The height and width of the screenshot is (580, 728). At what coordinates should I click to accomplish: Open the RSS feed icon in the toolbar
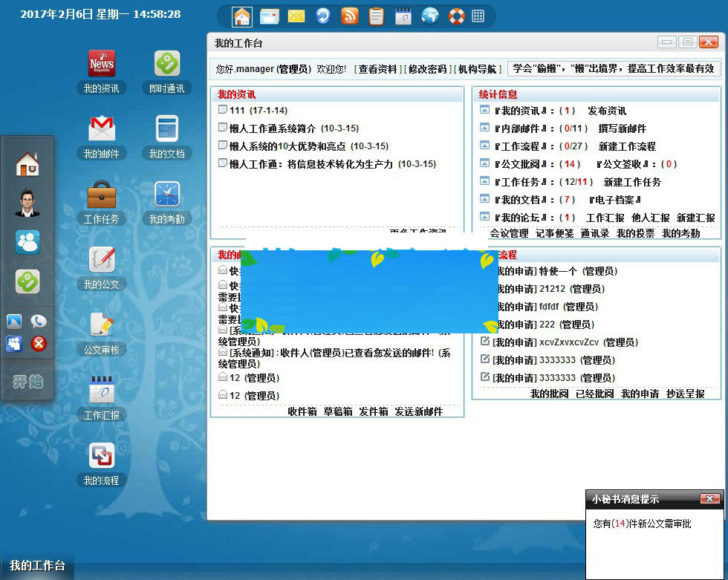(x=350, y=15)
